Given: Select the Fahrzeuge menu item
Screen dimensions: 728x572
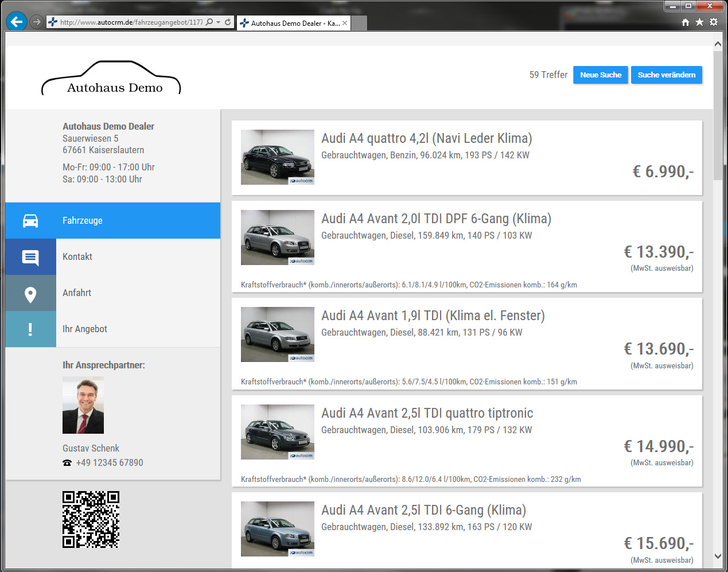Looking at the screenshot, I should point(112,221).
